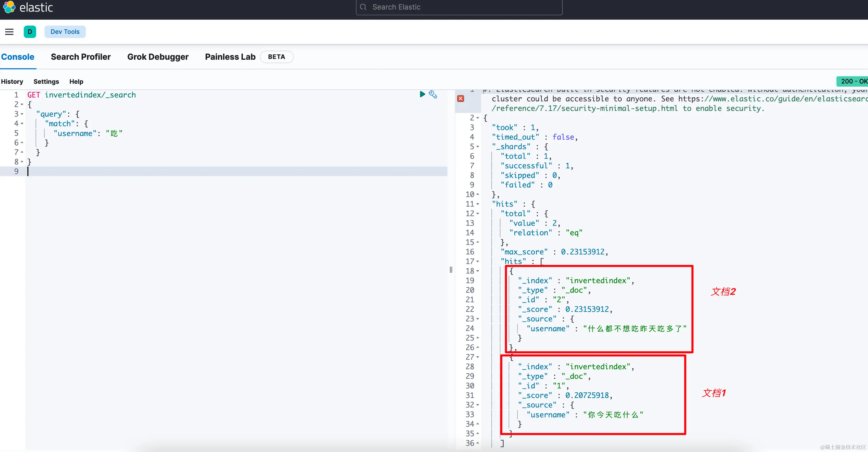
Task: Collapse _source block at line 32
Action: [x=477, y=405]
